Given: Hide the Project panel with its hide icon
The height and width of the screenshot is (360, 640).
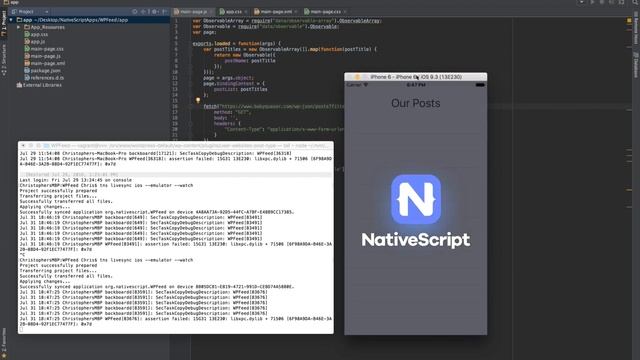Looking at the screenshot, I should tap(164, 12).
